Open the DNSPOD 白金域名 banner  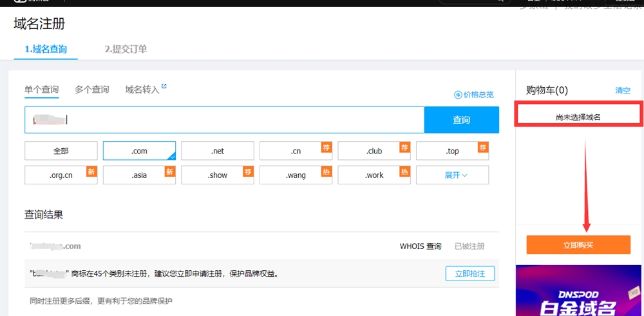click(579, 290)
